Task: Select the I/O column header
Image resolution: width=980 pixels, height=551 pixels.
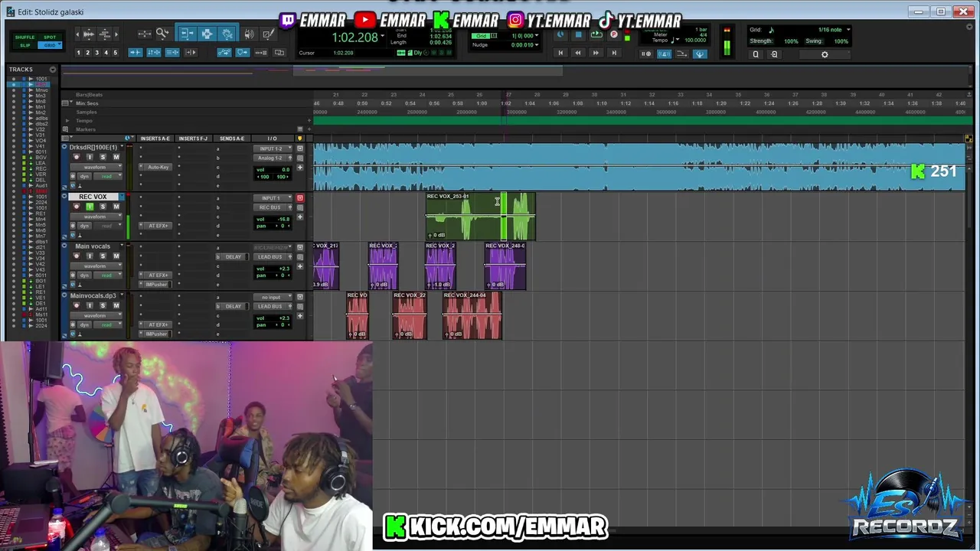Action: pos(272,139)
